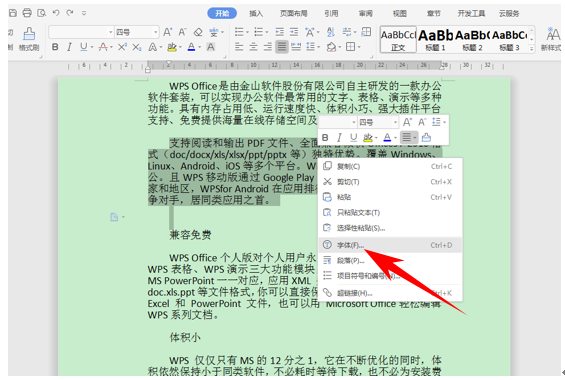Click the Sort A-Z icon
565x380 pixels.
click(x=330, y=32)
